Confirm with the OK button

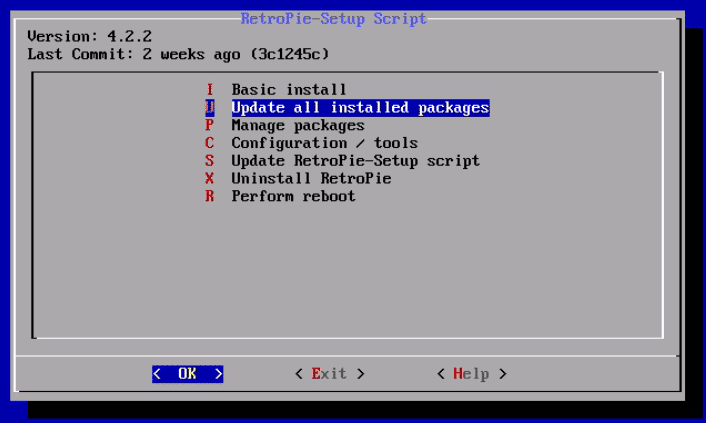click(x=187, y=374)
